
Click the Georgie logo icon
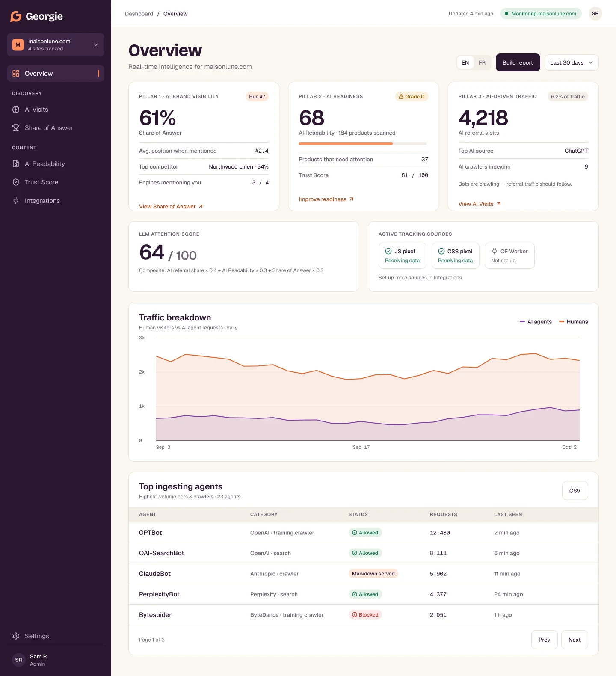(16, 16)
